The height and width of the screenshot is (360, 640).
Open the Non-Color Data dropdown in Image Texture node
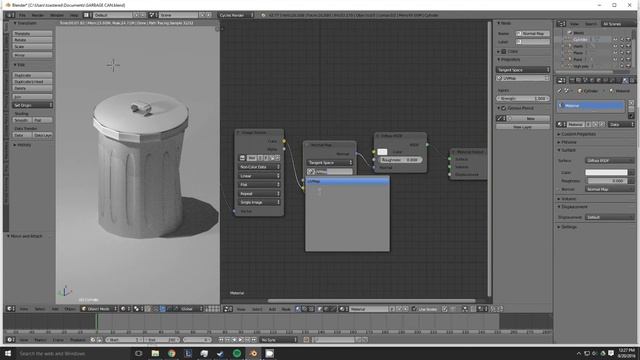[x=259, y=167]
